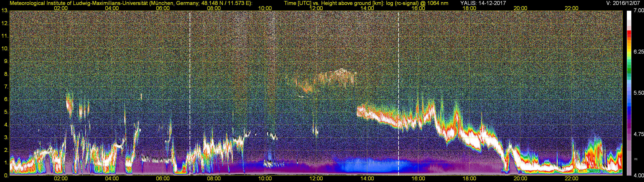This screenshot has height=182, width=644.
Task: Click the 4.75 colorbar scale value
Action: click(638, 134)
